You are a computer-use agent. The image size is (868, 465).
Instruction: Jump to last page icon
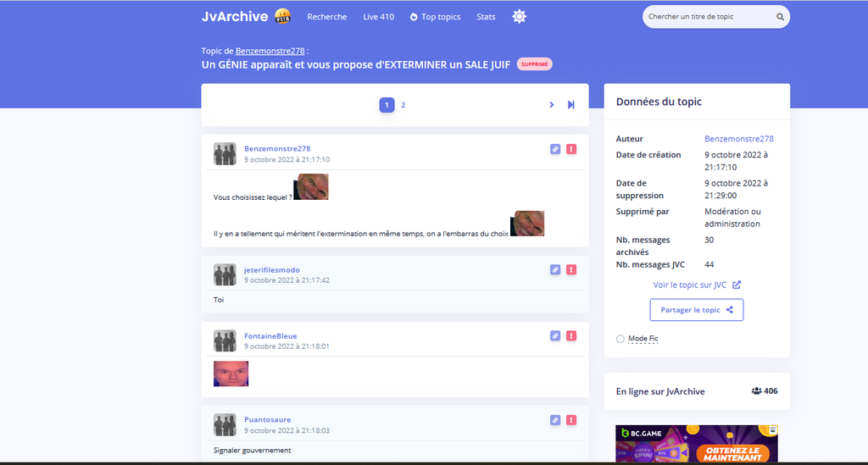click(571, 105)
